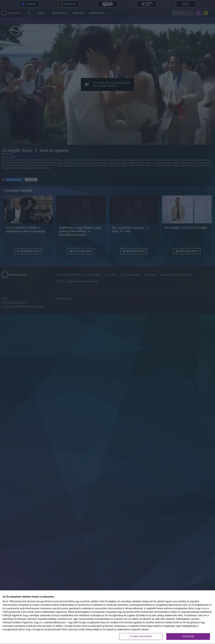Click video title Jó reggelt, Anya! - II. évad

35,150
